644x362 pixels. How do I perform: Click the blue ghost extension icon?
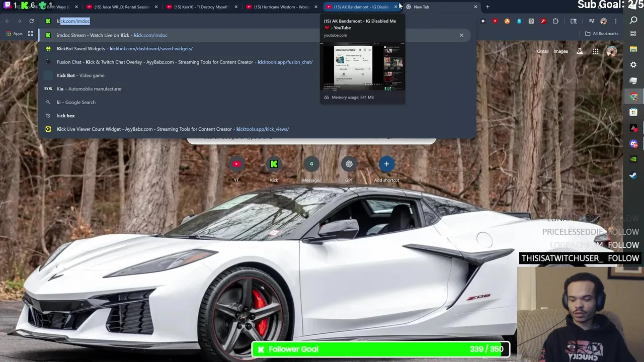click(519, 21)
